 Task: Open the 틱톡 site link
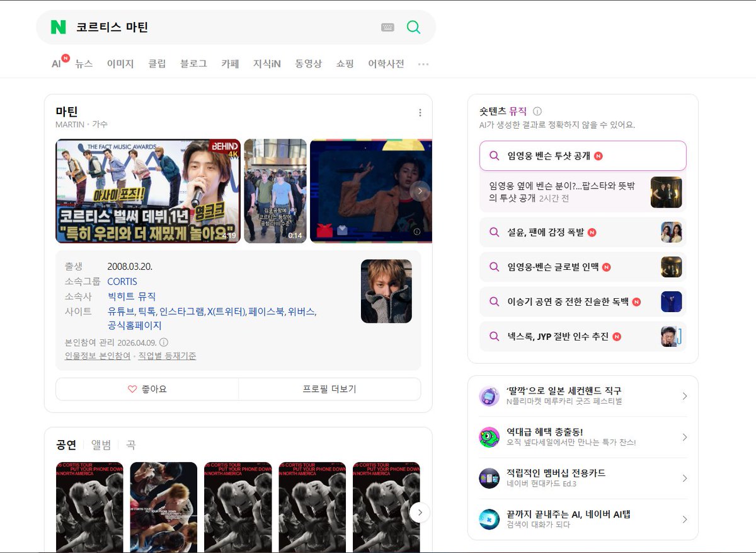point(147,311)
